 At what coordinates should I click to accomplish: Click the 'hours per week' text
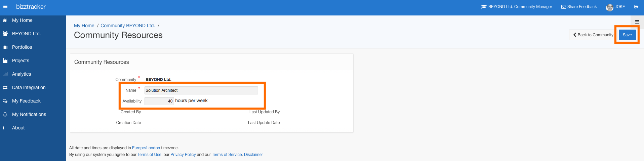coord(191,100)
